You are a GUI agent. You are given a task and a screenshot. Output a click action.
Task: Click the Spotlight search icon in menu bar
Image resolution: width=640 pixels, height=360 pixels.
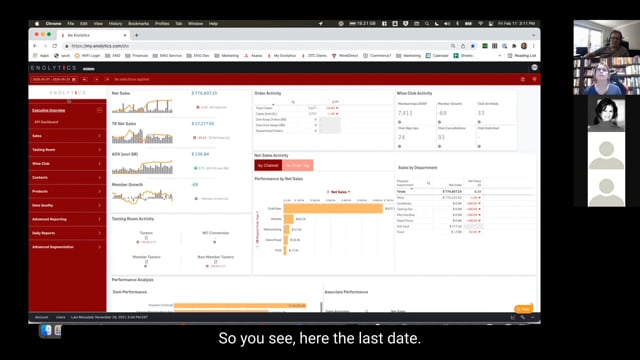point(427,24)
